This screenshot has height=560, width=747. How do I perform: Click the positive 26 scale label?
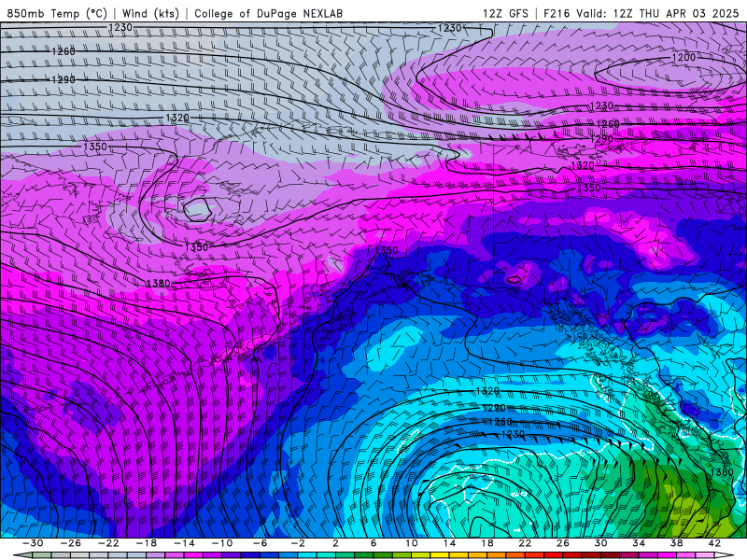point(563,543)
